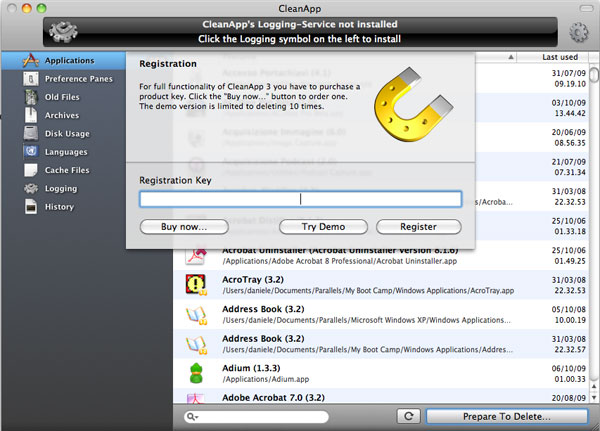This screenshot has height=431, width=600.
Task: View History section
Action: (59, 207)
